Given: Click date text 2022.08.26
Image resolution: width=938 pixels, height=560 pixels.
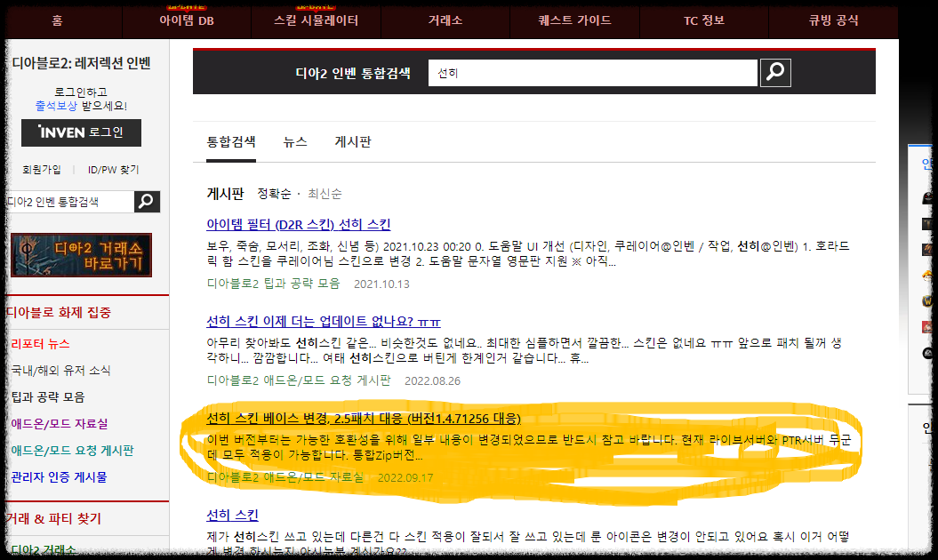Looking at the screenshot, I should click(432, 381).
